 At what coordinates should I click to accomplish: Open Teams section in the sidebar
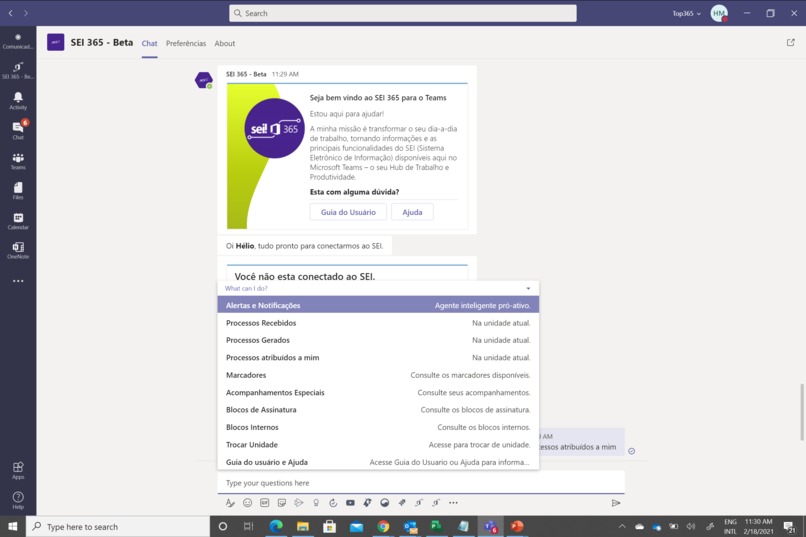pyautogui.click(x=18, y=161)
